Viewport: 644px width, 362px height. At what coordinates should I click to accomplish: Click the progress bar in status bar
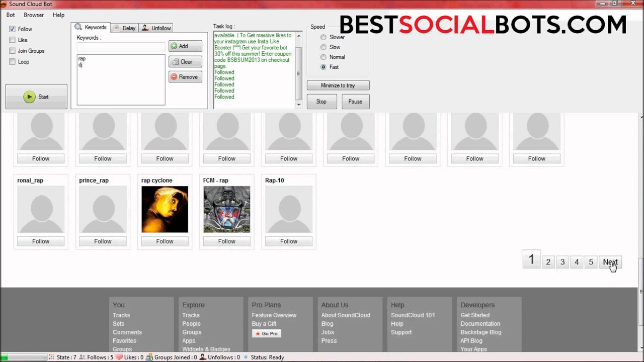[24, 357]
